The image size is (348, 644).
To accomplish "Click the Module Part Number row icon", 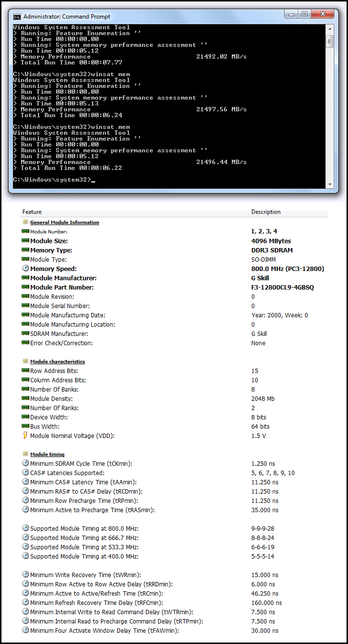I will click(x=25, y=287).
